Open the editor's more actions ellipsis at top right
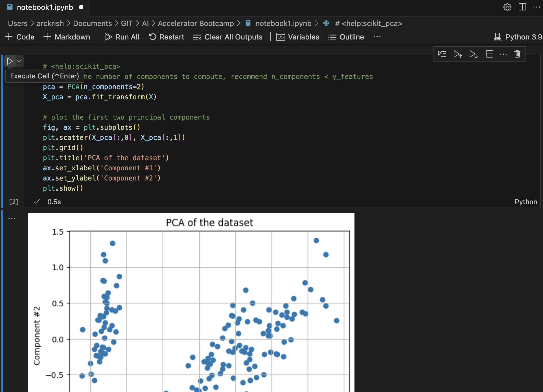 coord(537,7)
